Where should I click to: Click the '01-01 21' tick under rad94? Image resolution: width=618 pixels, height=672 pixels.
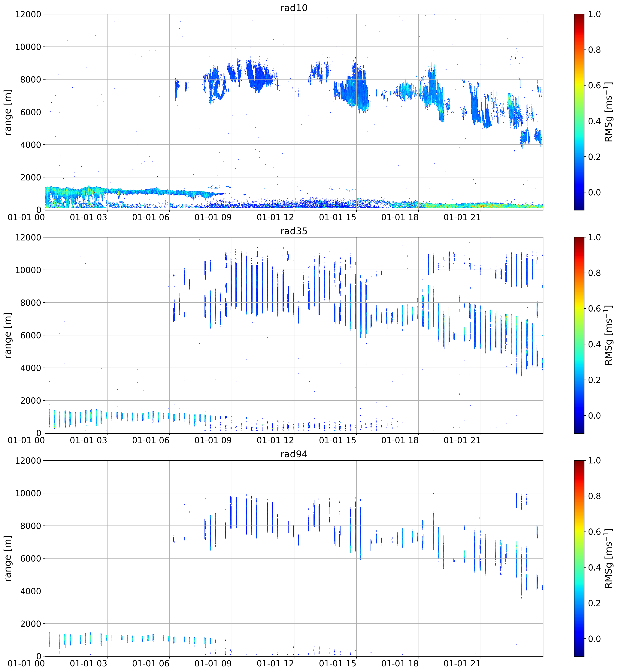(x=462, y=664)
